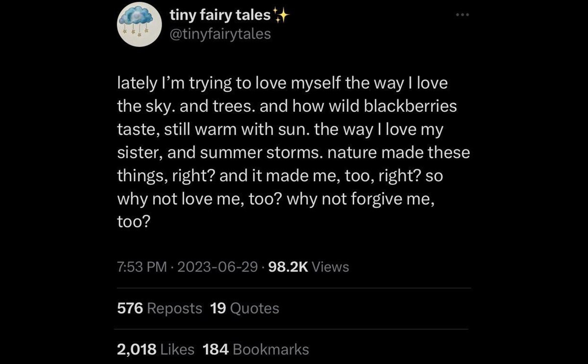Click the tiny fairy tales profile avatar

(139, 24)
